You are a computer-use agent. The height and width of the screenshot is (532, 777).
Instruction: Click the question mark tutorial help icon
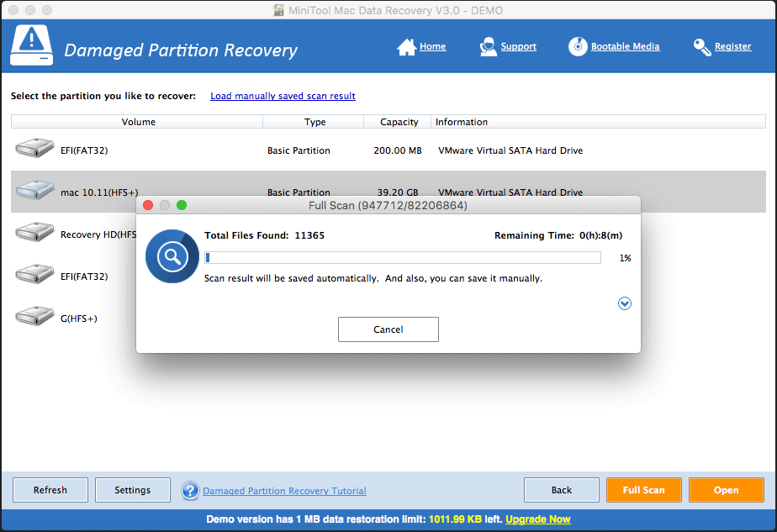tap(190, 490)
